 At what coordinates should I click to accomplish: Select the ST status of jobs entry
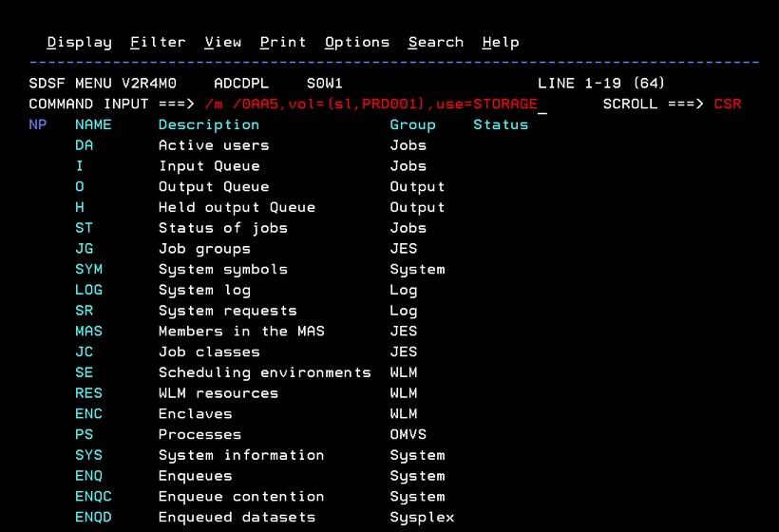click(84, 228)
